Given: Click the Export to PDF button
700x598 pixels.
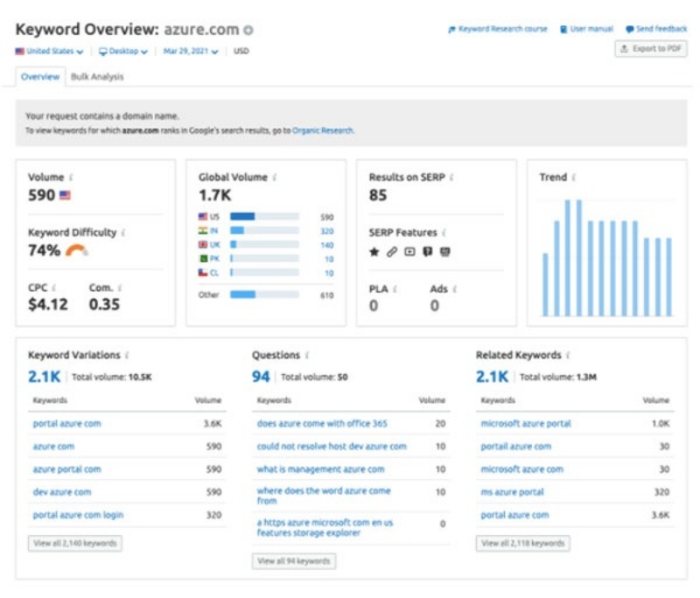Looking at the screenshot, I should coord(651,49).
